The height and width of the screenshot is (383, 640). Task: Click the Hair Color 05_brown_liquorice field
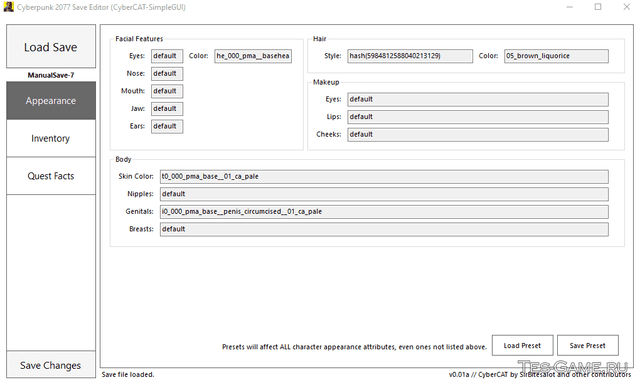point(556,56)
